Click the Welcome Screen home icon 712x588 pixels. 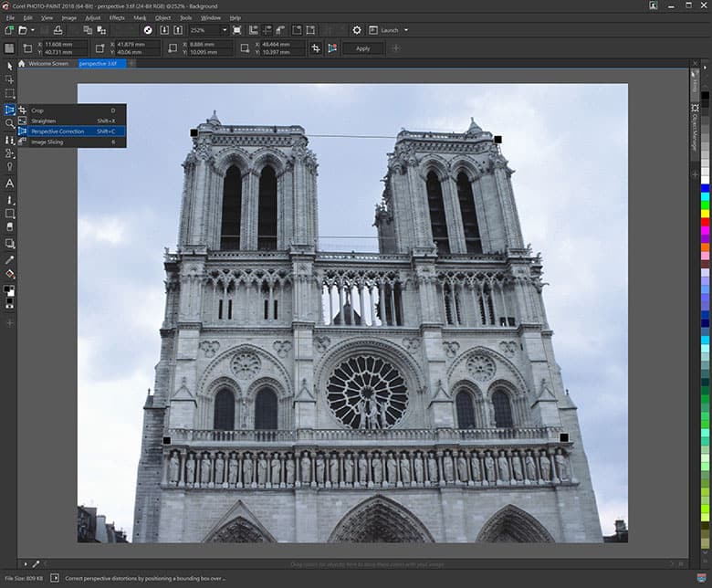point(22,64)
